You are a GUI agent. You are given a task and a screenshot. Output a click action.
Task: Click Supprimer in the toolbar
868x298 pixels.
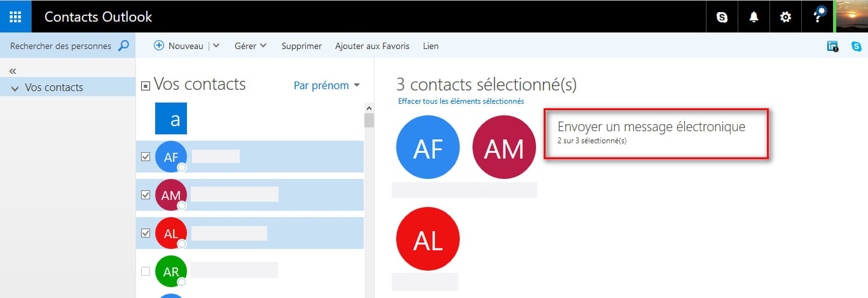301,46
